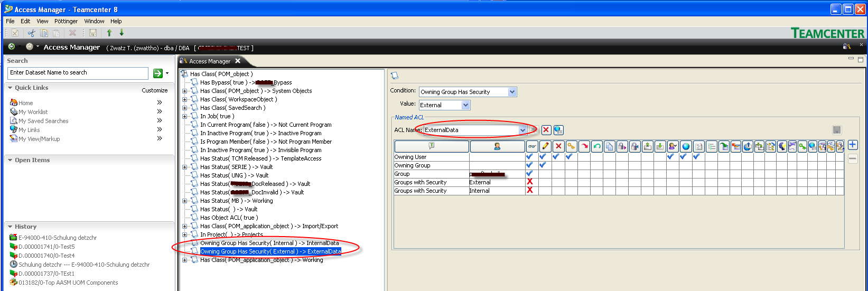This screenshot has height=291, width=868.
Task: Move rule up with green up arrow
Action: [x=109, y=33]
